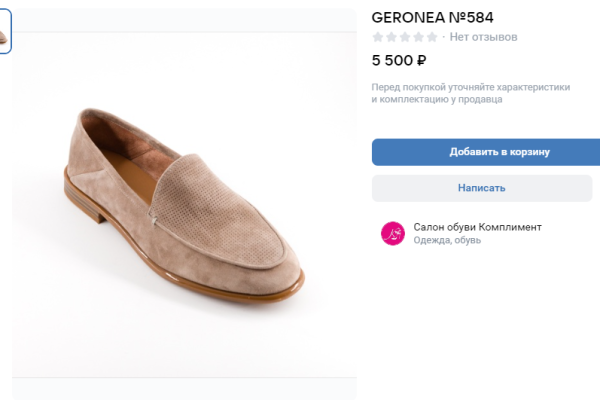600x400 pixels.
Task: Click the GERONEA №584 product title
Action: point(432,17)
